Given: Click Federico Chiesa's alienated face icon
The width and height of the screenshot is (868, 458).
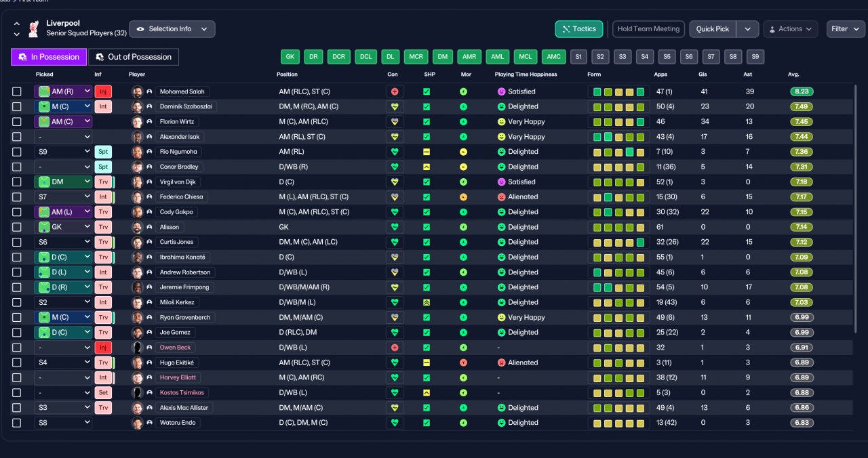Looking at the screenshot, I should click(x=502, y=197).
